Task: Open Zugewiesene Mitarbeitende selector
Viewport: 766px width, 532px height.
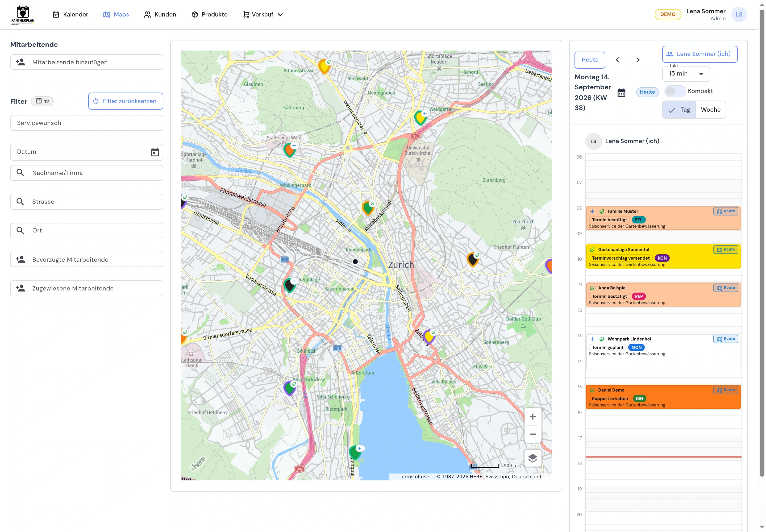Action: tap(87, 288)
